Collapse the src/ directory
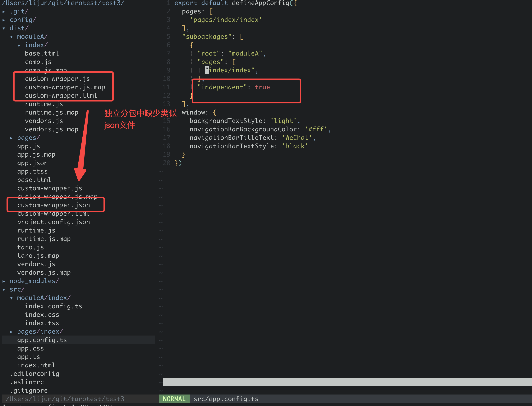This screenshot has height=406, width=532. point(16,289)
